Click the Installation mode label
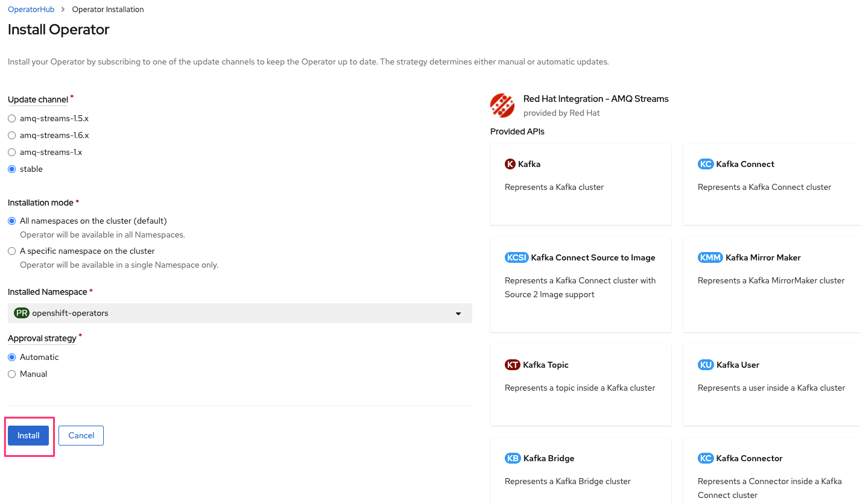860x504 pixels. click(x=40, y=203)
